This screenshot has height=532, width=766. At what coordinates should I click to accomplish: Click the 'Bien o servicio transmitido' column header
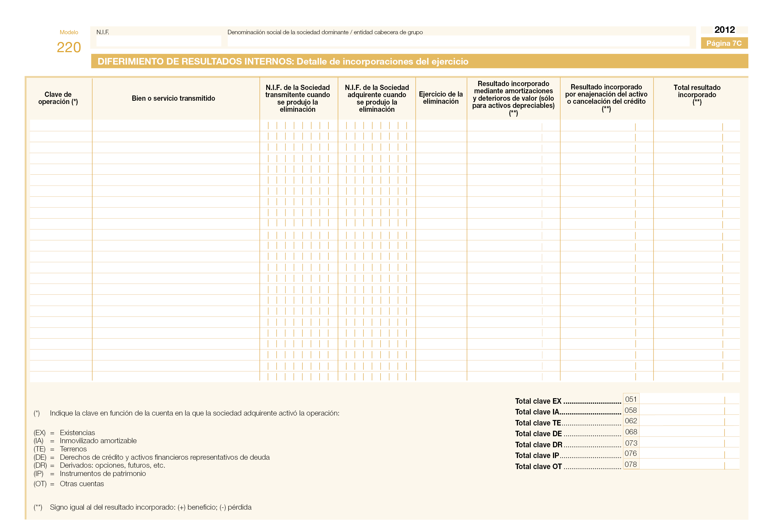click(173, 98)
